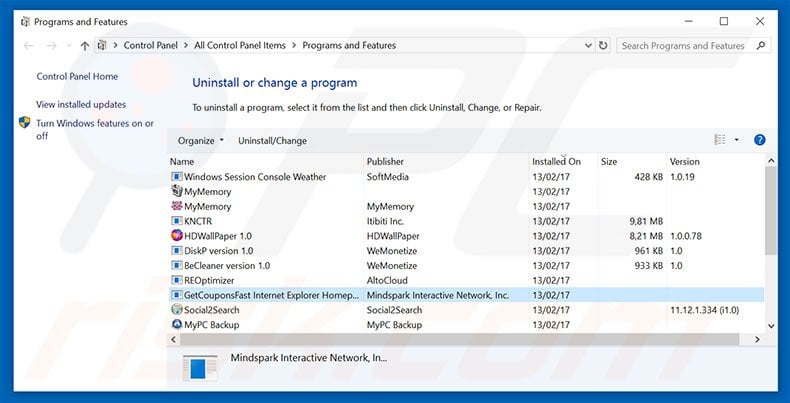The image size is (790, 403).
Task: Click the address bar location icon
Action: coord(102,45)
